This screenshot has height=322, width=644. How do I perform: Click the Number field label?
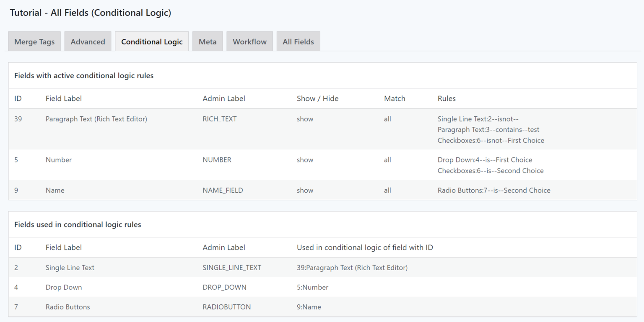pos(58,160)
